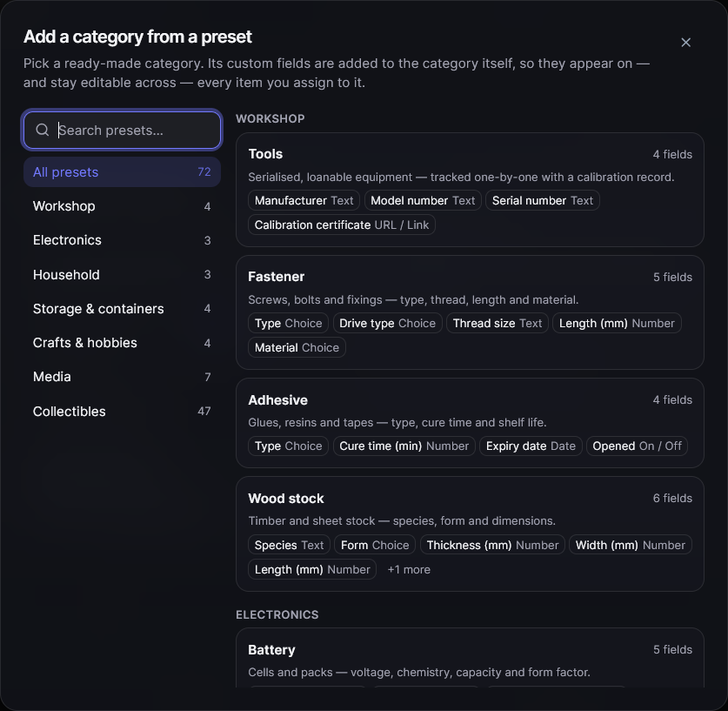728x711 pixels.
Task: Click the Thickness (mm) Number chip
Action: pos(492,545)
